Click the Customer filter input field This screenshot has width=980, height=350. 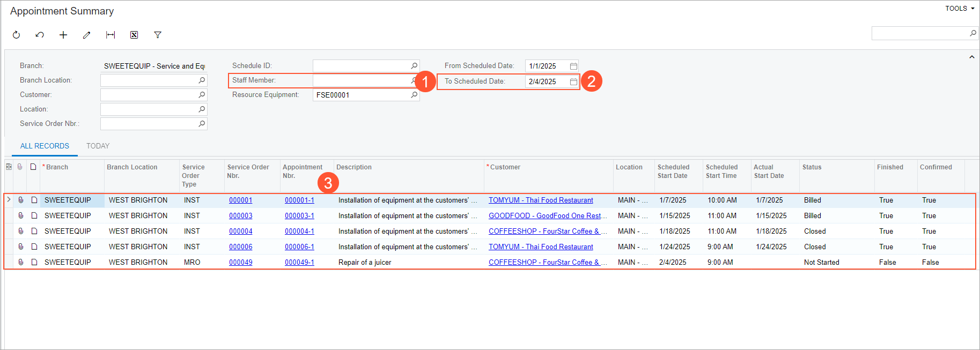pos(149,95)
